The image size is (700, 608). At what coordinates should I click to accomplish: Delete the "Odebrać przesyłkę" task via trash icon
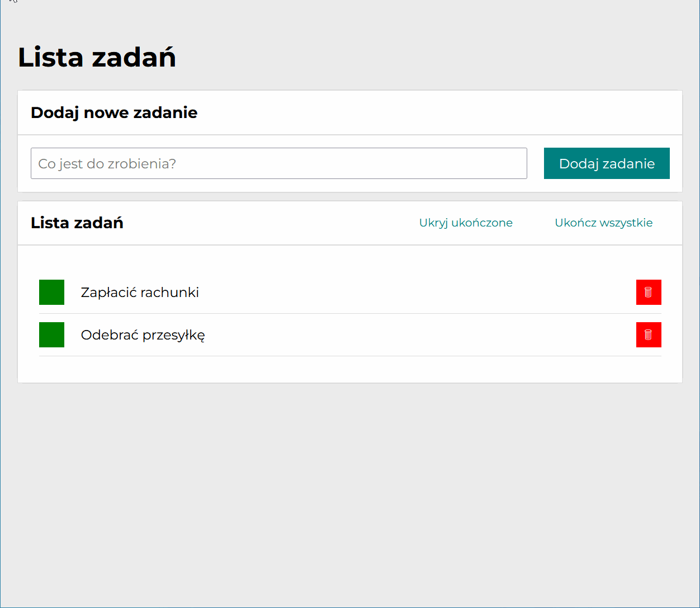click(x=649, y=334)
